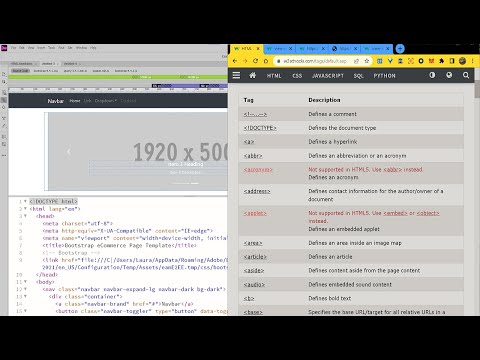The image size is (480, 360).
Task: Close the active HTML browser tab
Action: coord(258,49)
